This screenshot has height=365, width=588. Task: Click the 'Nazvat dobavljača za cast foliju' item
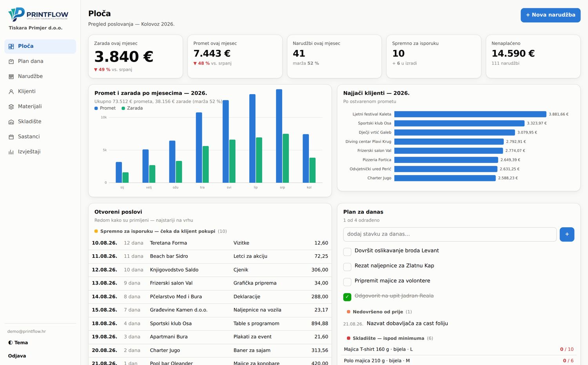pyautogui.click(x=407, y=323)
